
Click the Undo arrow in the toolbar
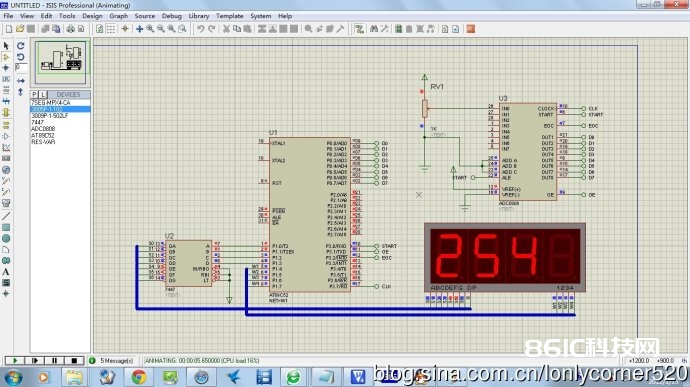(x=201, y=29)
